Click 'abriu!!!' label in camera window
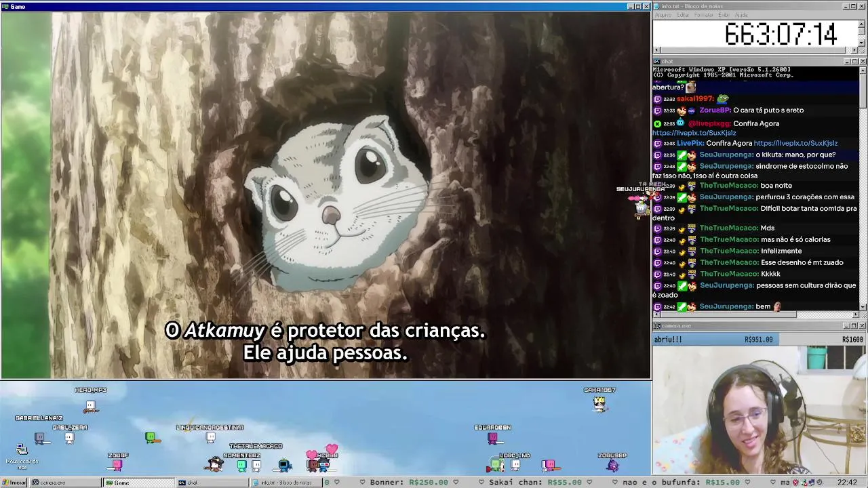The width and height of the screenshot is (868, 488). point(668,340)
